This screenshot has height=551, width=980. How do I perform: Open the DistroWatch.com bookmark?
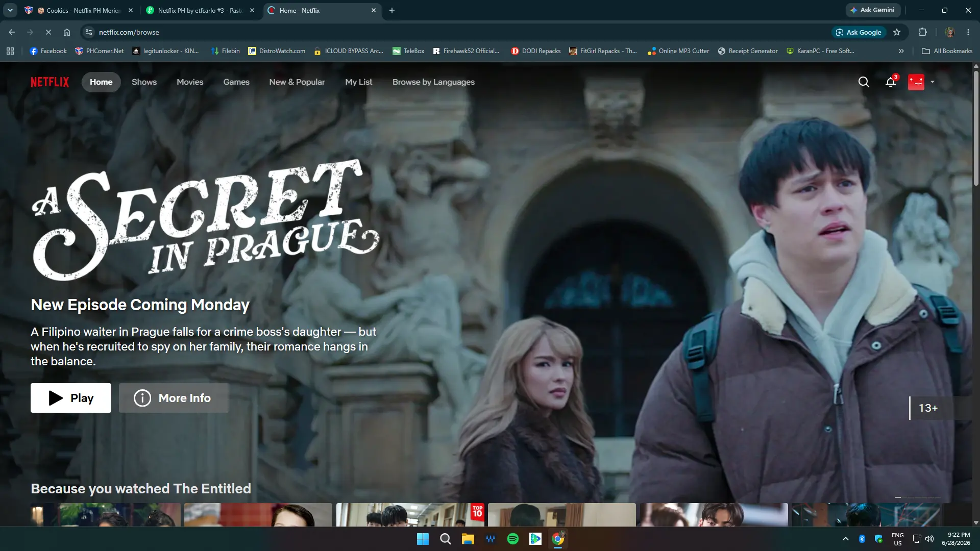(x=277, y=51)
